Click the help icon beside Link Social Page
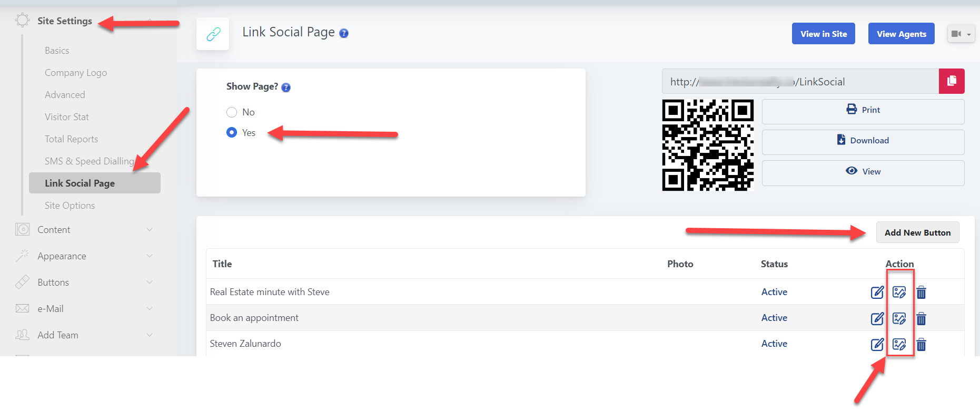 (344, 33)
